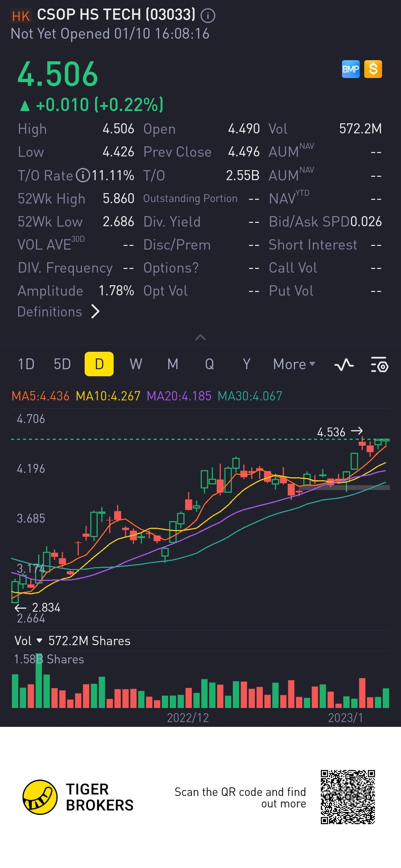Tap the orange HK market tag
401x868 pixels.
pos(21,16)
